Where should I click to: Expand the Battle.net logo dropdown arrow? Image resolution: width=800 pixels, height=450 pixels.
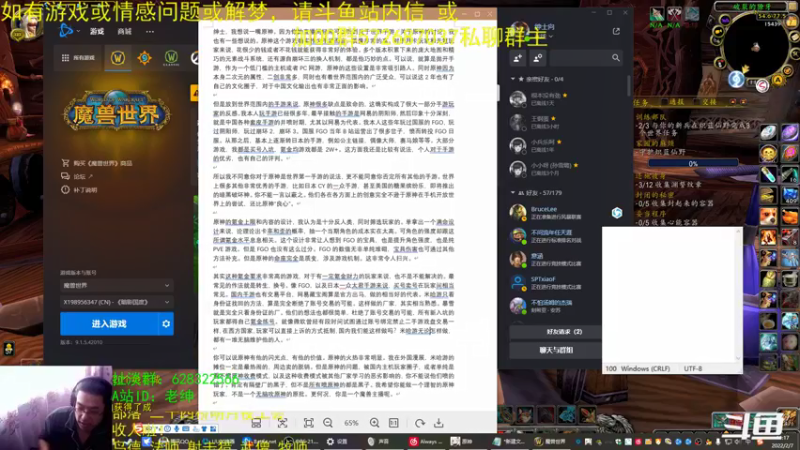point(78,32)
